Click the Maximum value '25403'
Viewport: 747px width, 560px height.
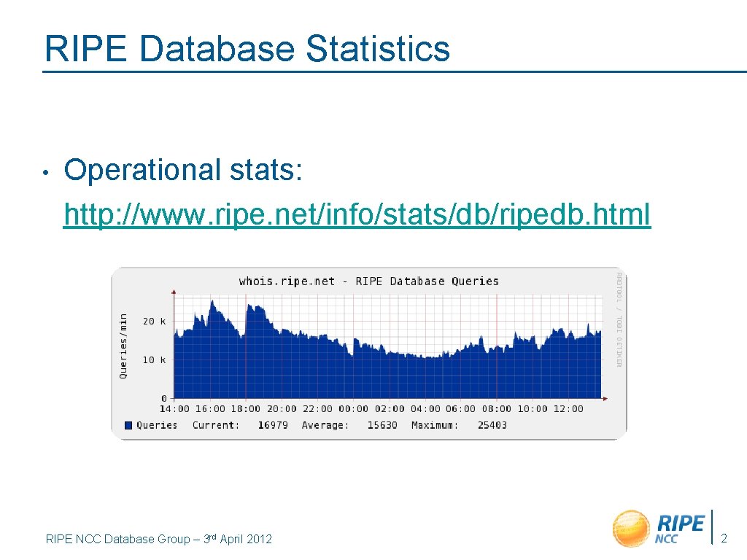pos(492,425)
